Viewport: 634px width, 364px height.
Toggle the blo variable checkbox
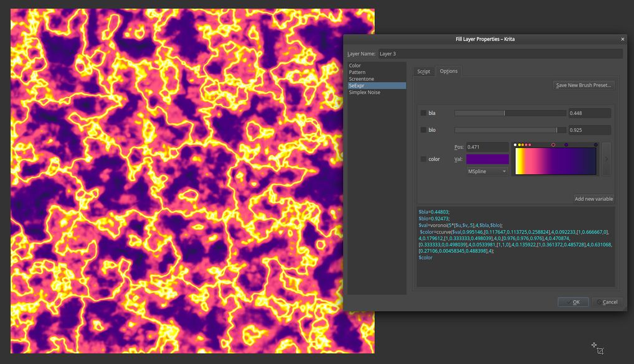click(423, 130)
